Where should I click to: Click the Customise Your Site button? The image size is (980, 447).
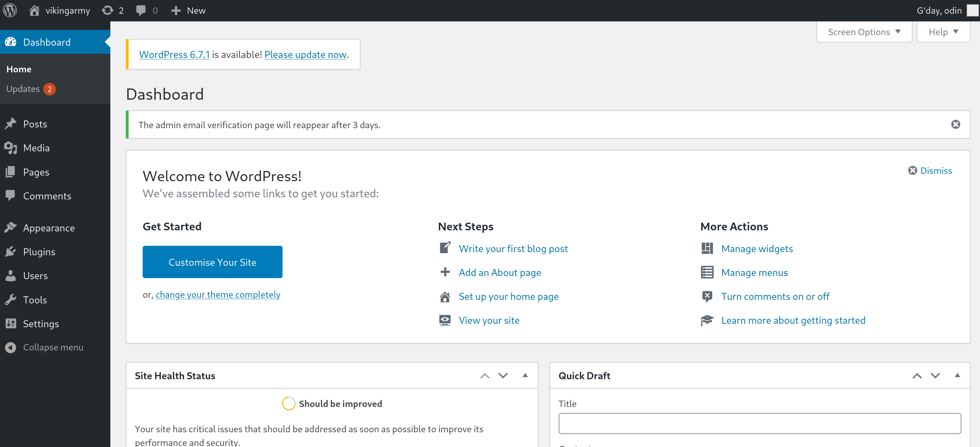[212, 262]
